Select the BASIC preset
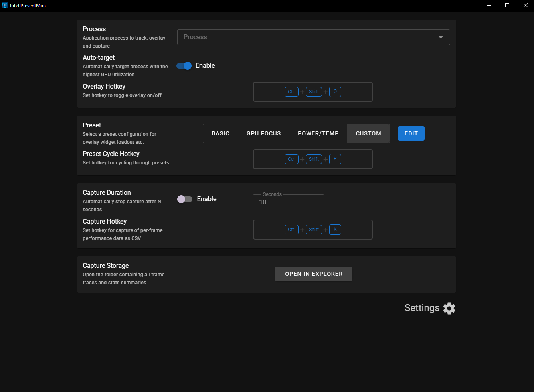The width and height of the screenshot is (534, 392). [x=220, y=133]
